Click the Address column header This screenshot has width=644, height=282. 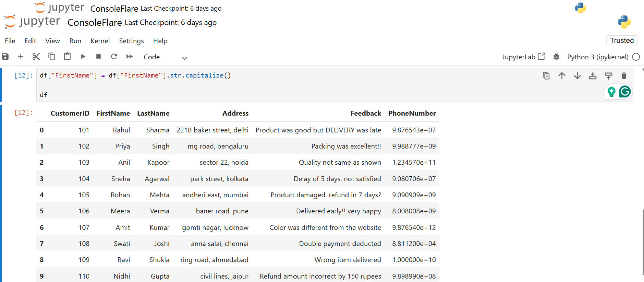tap(235, 113)
